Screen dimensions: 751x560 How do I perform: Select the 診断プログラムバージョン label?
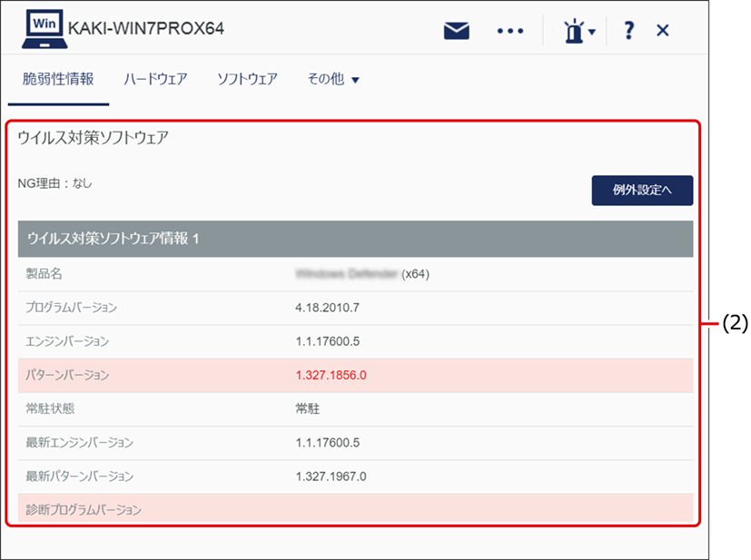pos(84,510)
